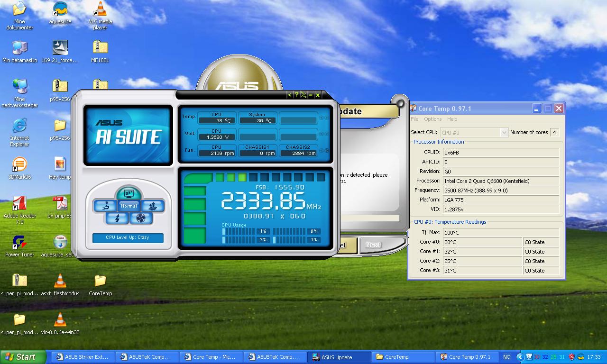Screen dimensions: 607x364
Task: Switch to Core Temp 0.97.1 taskbar button
Action: tap(466, 357)
